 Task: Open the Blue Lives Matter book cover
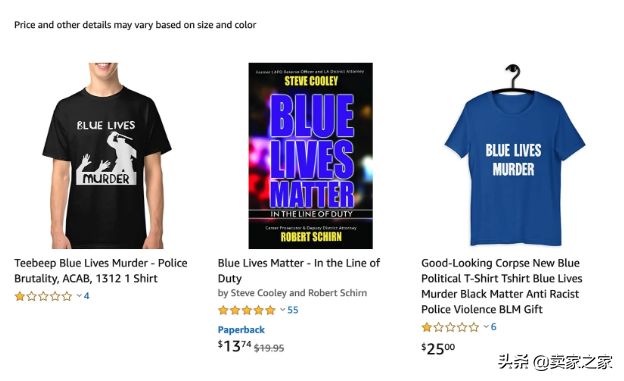(x=311, y=156)
